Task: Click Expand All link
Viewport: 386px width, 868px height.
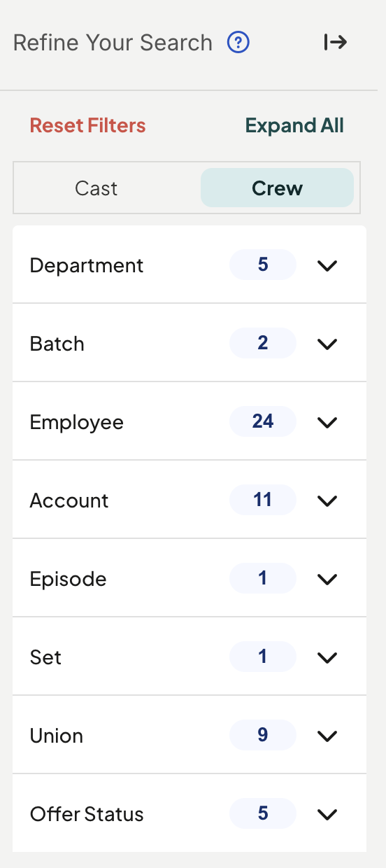Action: (294, 126)
